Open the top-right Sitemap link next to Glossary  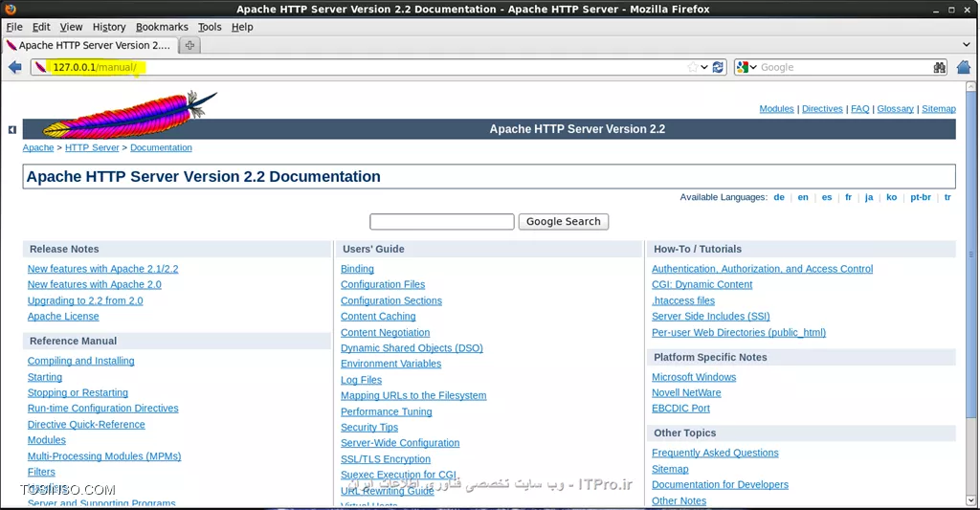(x=939, y=109)
